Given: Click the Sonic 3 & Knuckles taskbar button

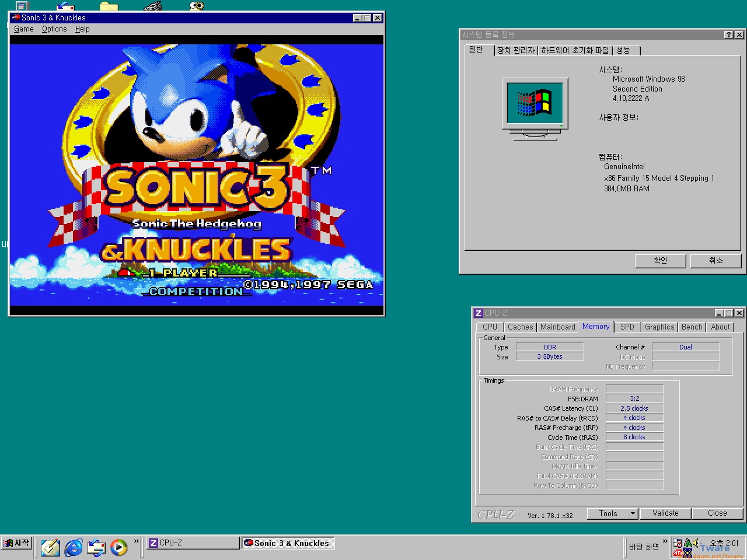Looking at the screenshot, I should pyautogui.click(x=288, y=543).
